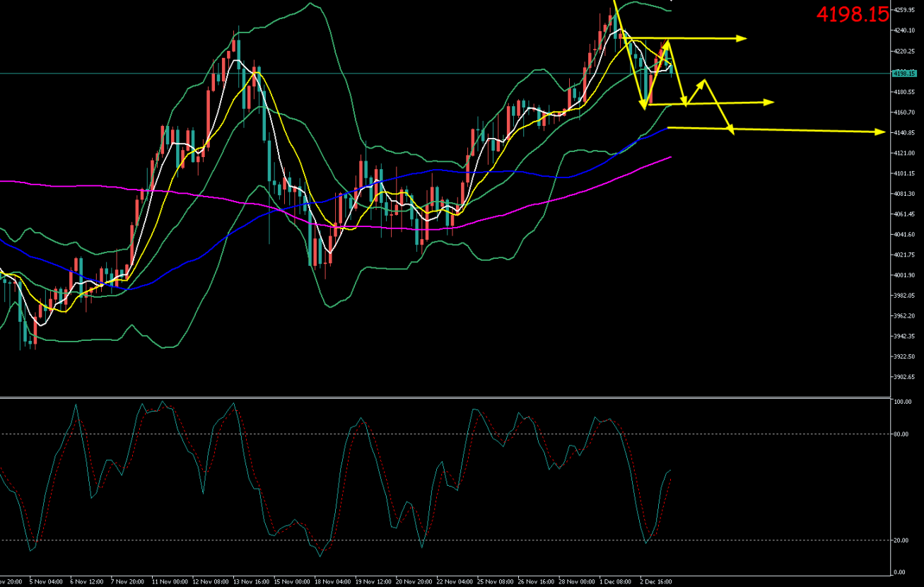Click the small yellow upward arrow tip

click(703, 81)
